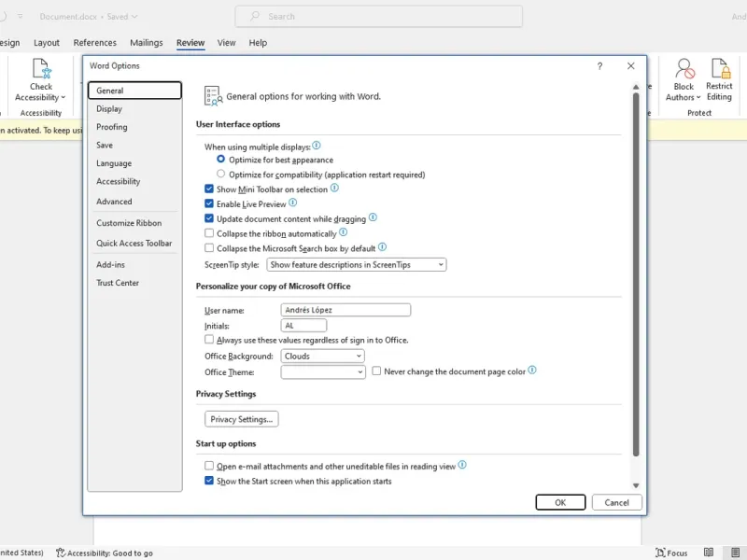Open the ScreenTip style dropdown
747x560 pixels.
357,265
